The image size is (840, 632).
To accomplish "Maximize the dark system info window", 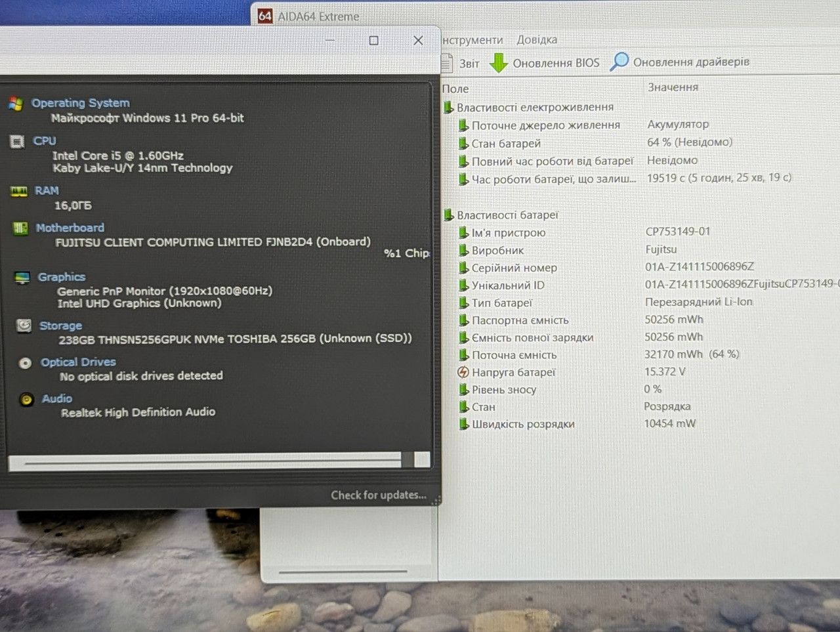I will [x=374, y=40].
